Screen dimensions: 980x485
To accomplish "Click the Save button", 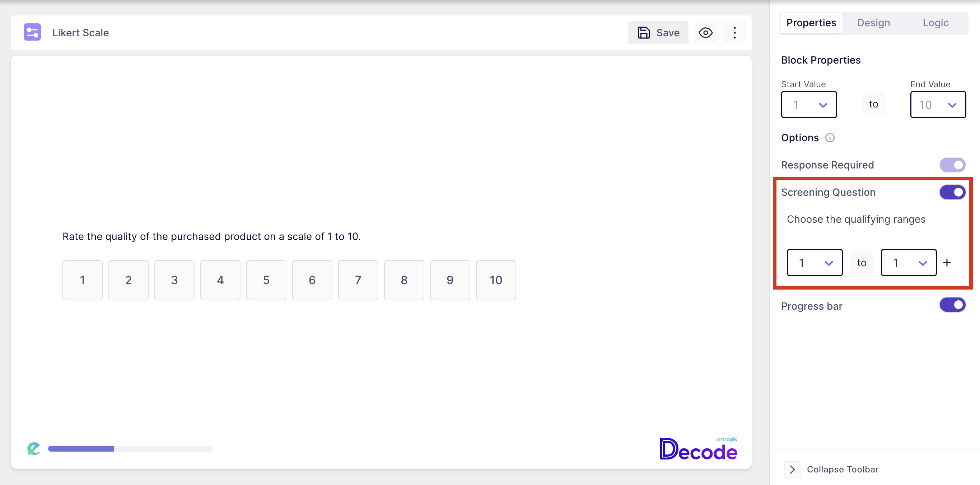I will (x=658, y=33).
